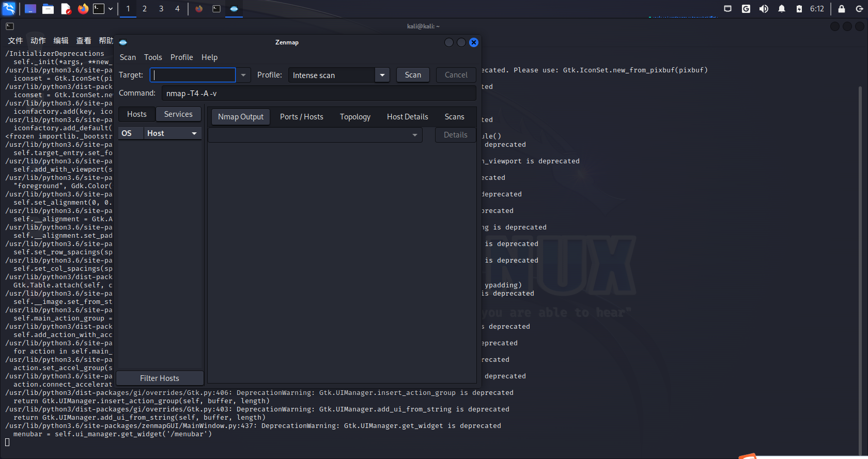Viewport: 868px width, 459px height.
Task: Sort by the Host column header
Action: (173, 133)
